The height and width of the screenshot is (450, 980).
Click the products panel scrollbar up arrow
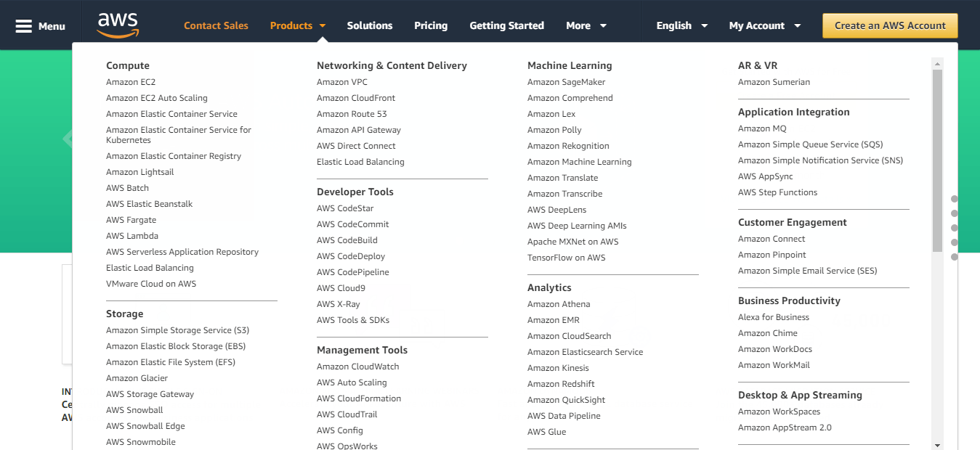(x=937, y=63)
